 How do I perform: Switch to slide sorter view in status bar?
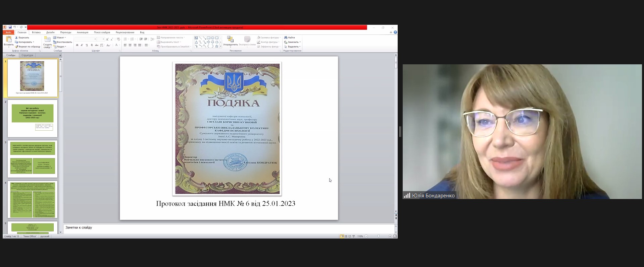(346, 236)
